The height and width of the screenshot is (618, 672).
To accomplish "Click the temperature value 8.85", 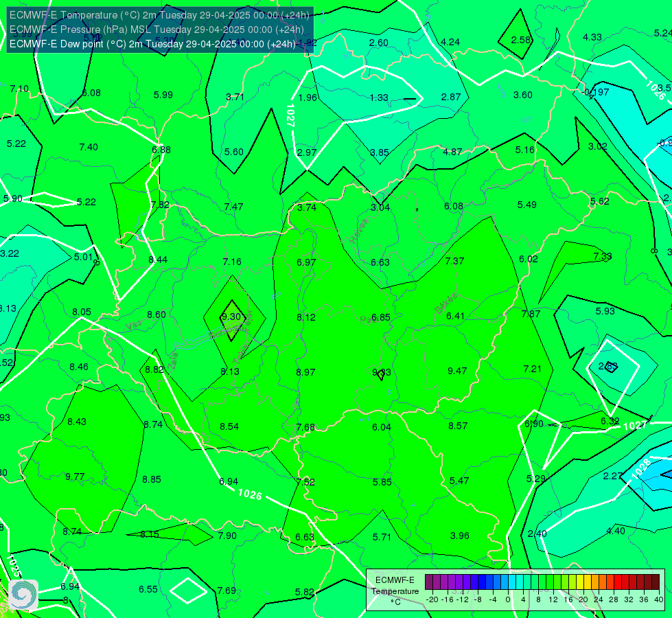I will [152, 479].
